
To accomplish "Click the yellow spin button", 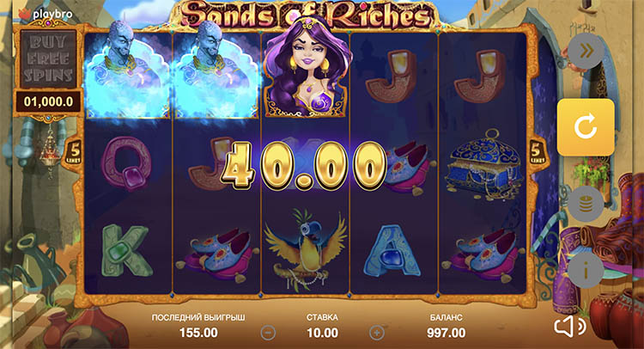I will pyautogui.click(x=586, y=126).
